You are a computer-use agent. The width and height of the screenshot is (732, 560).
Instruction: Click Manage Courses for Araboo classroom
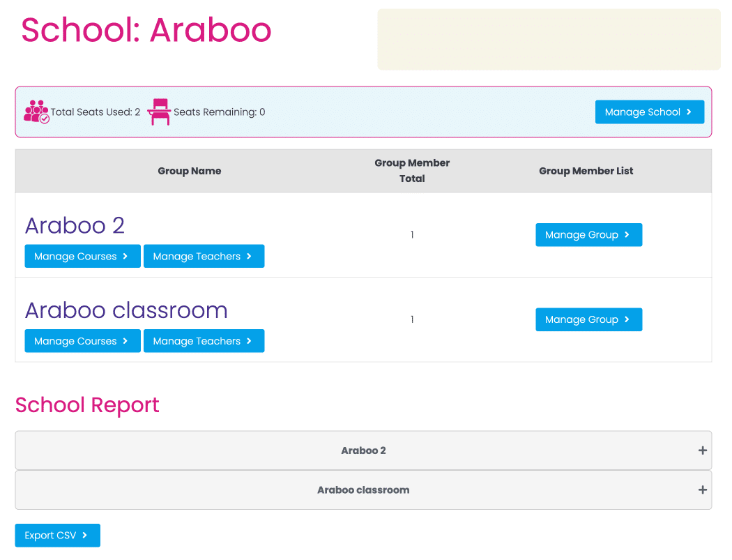click(82, 341)
